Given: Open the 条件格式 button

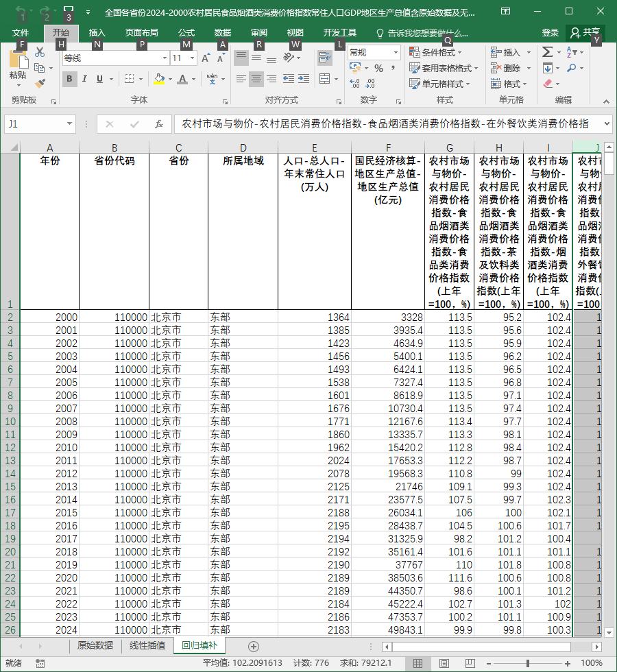Looking at the screenshot, I should coord(436,52).
